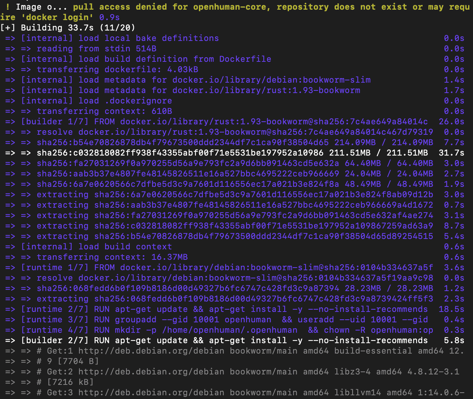Click 'extracting sha256:b54e7082' line
Viewport: 473px width, 399px height.
[x=235, y=236]
